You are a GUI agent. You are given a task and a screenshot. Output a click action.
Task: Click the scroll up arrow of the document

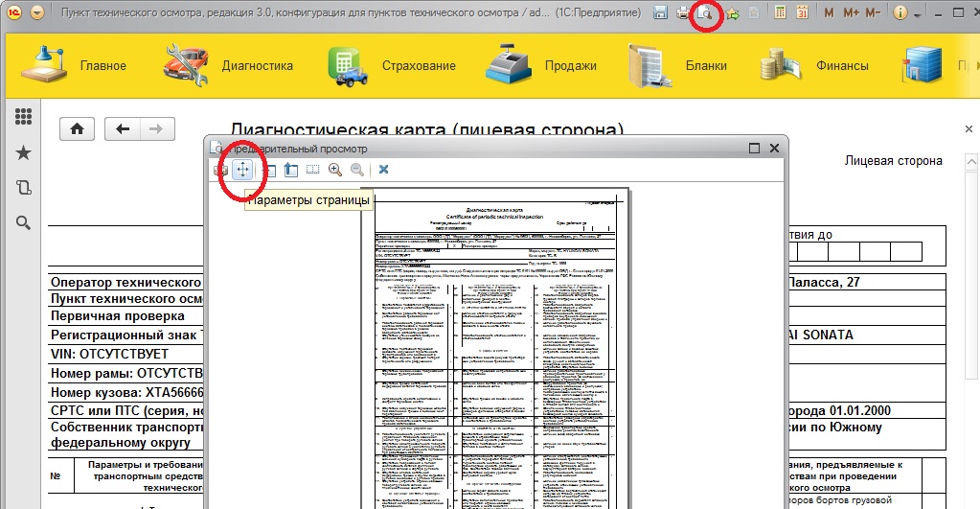pos(971,161)
